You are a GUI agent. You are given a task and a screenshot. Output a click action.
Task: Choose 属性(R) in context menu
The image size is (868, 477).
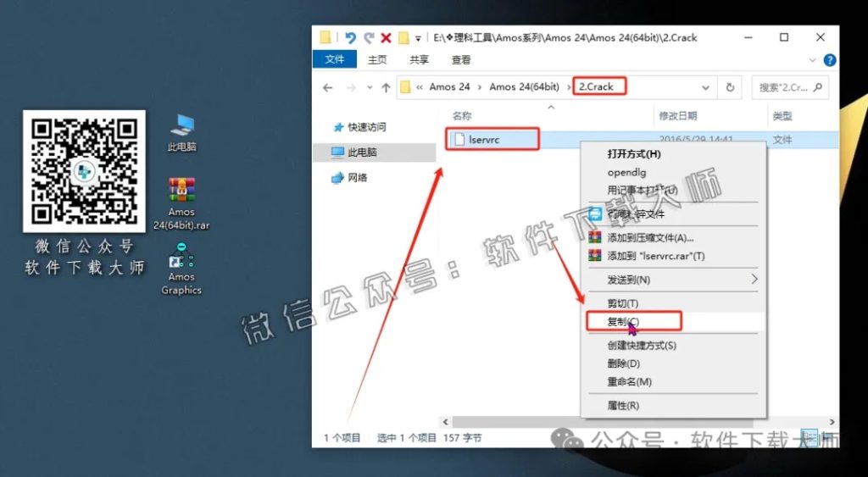[x=673, y=406]
